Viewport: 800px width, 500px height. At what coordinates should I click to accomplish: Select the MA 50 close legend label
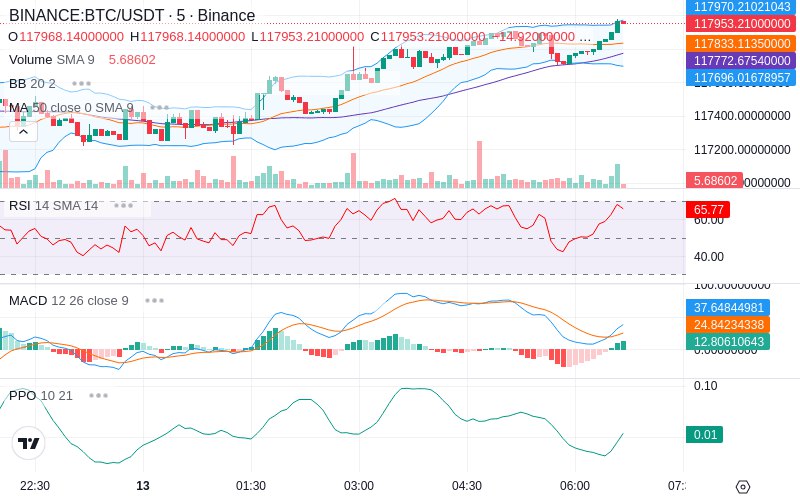pyautogui.click(x=71, y=108)
